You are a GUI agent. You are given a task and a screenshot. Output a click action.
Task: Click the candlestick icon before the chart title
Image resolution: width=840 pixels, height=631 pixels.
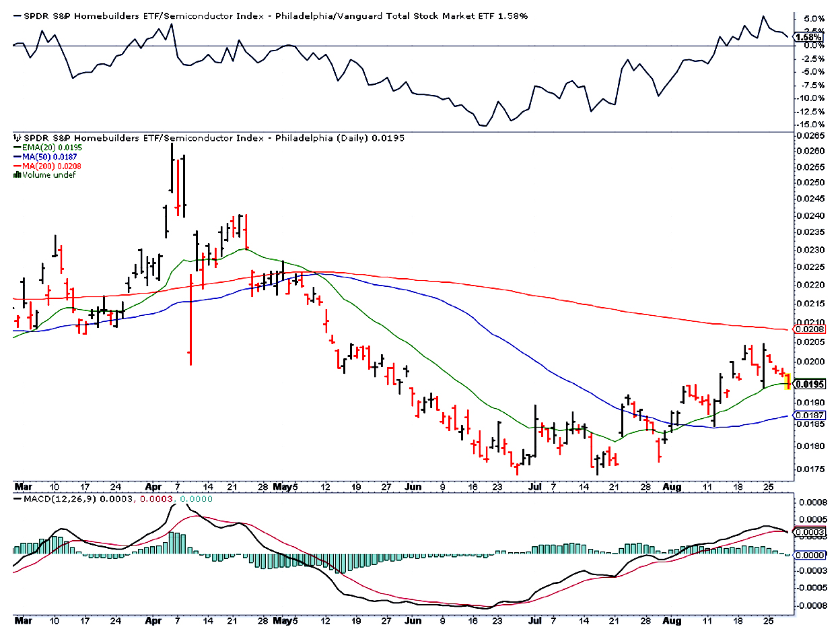coord(16,138)
